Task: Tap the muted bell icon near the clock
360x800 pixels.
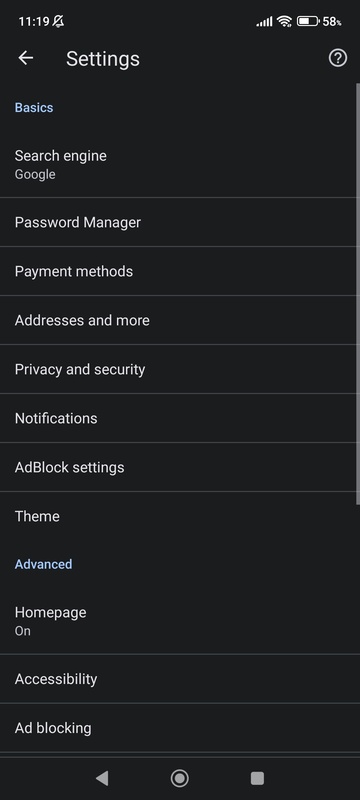Action: coord(58,21)
